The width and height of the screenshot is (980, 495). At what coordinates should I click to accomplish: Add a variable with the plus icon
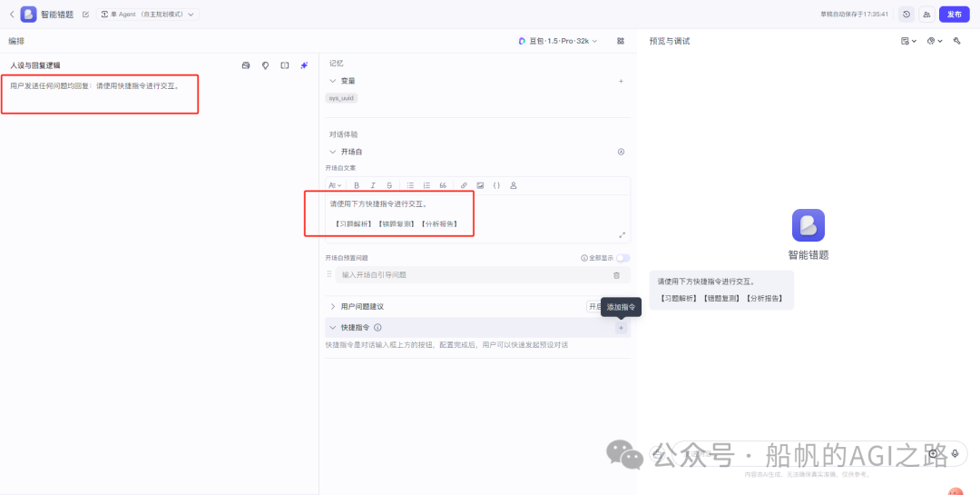pyautogui.click(x=621, y=81)
